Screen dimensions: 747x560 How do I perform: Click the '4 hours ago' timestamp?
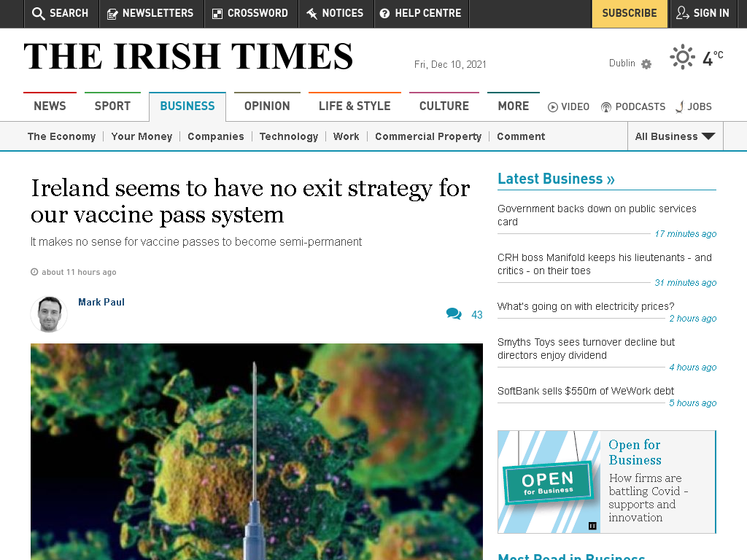[x=693, y=367]
